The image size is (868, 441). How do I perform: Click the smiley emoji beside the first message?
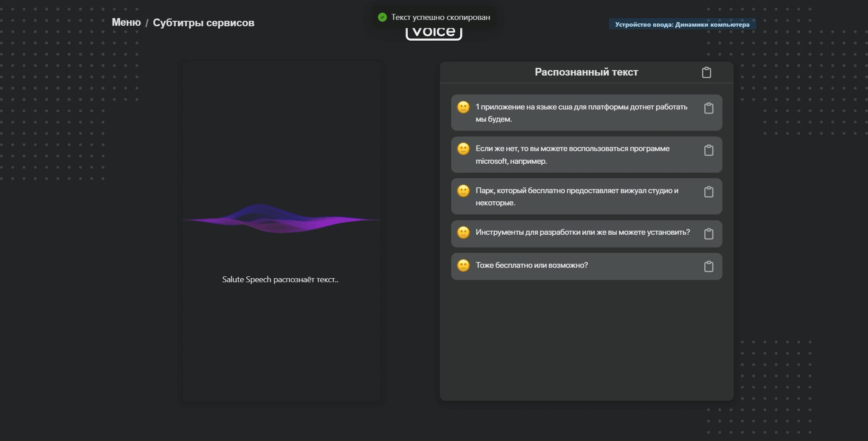point(463,107)
